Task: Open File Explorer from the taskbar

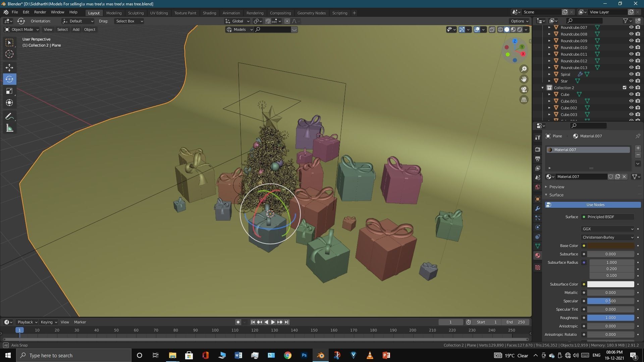Action: pyautogui.click(x=172, y=355)
